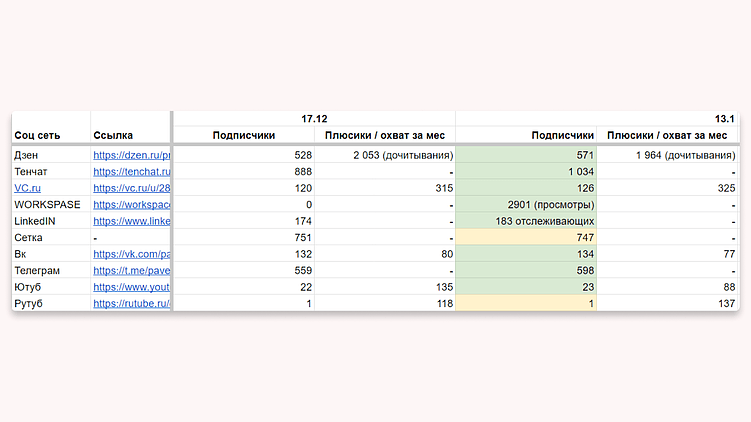Select the yellow cell with value 747

(x=526, y=238)
